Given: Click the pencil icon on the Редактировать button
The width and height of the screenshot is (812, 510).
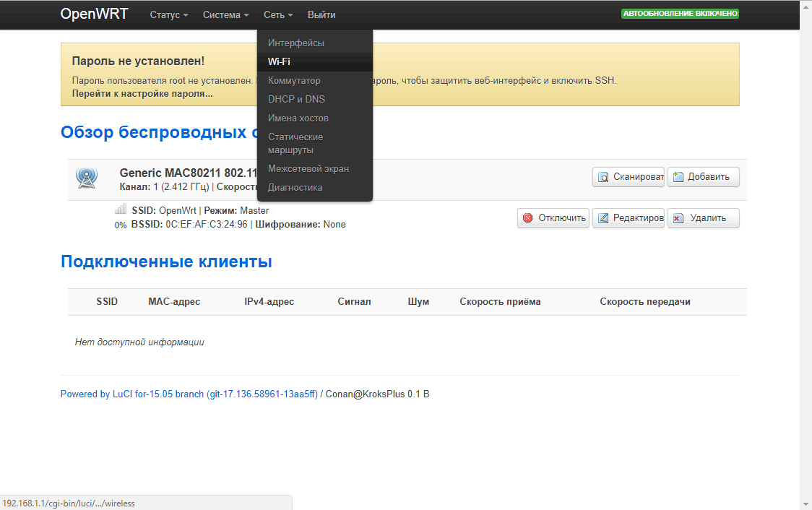Looking at the screenshot, I should tap(603, 218).
